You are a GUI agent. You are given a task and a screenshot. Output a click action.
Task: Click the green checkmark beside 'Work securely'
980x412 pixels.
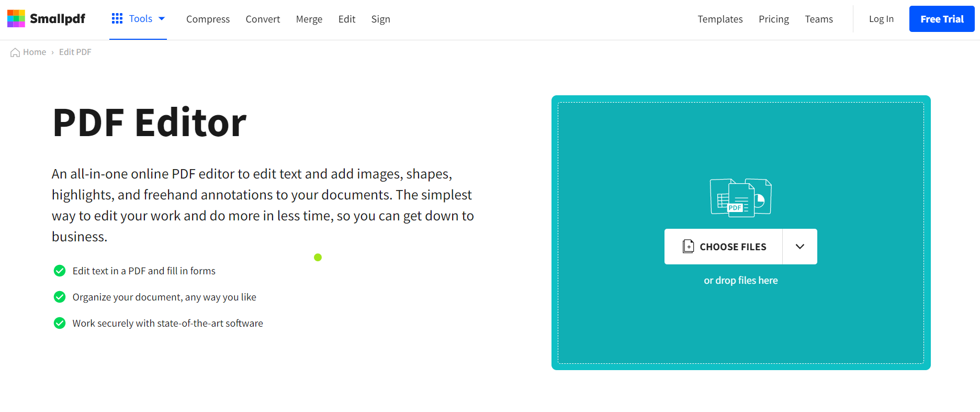(60, 323)
